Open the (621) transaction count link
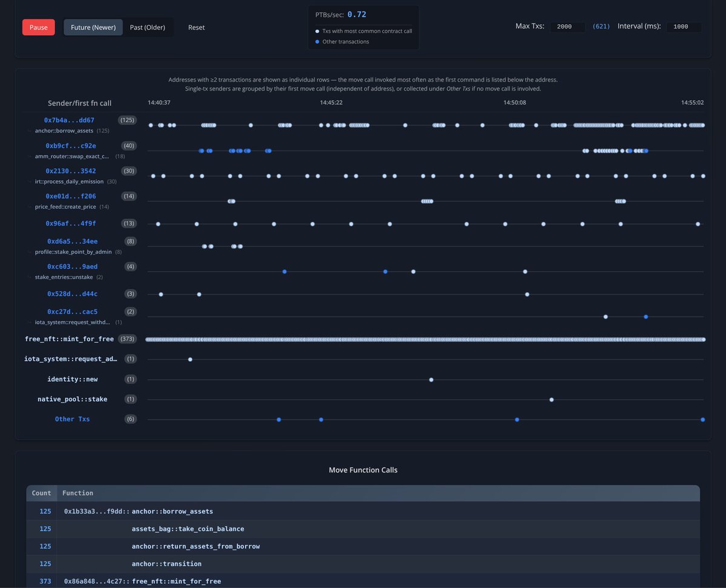 pos(601,26)
